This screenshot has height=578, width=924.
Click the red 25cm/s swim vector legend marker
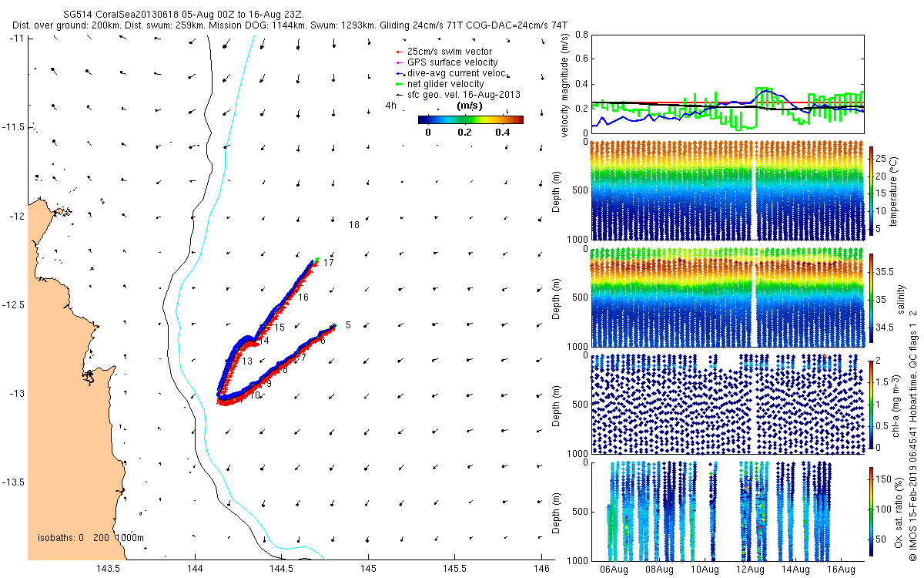click(x=398, y=52)
